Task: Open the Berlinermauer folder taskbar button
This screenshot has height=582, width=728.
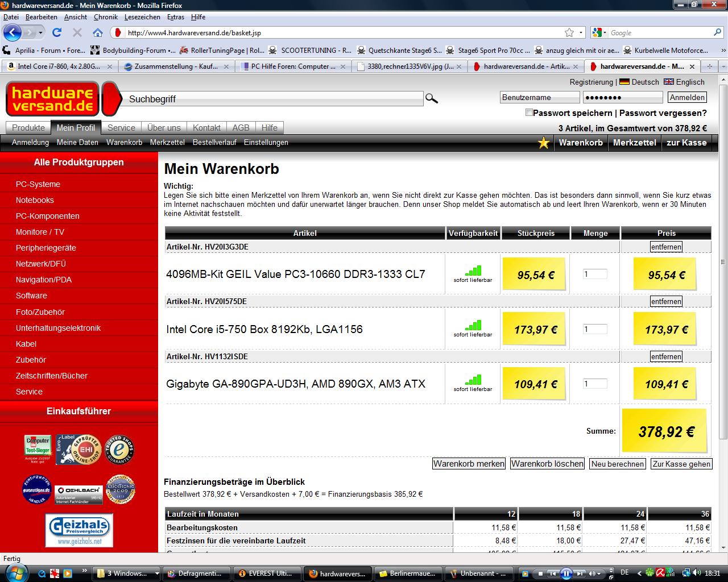Action: tap(407, 573)
